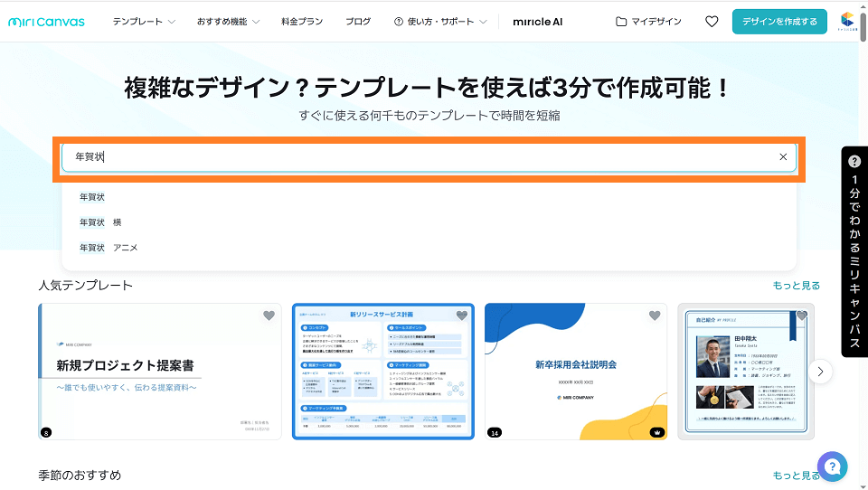Click もっと見る beside 人気テンプレート

(796, 286)
